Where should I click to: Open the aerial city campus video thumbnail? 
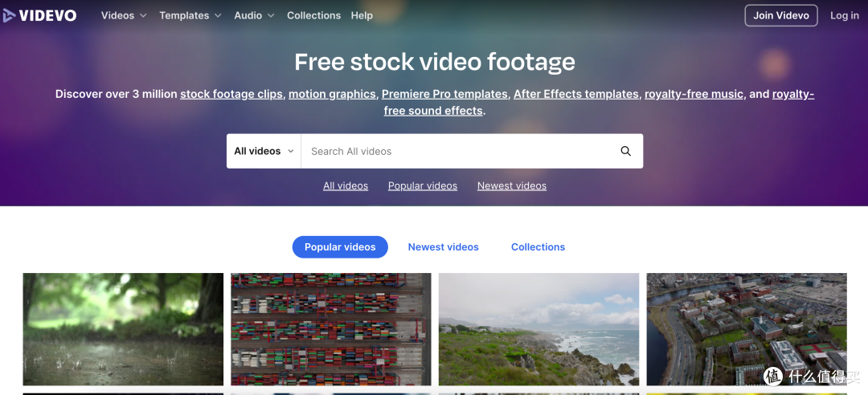(x=747, y=329)
